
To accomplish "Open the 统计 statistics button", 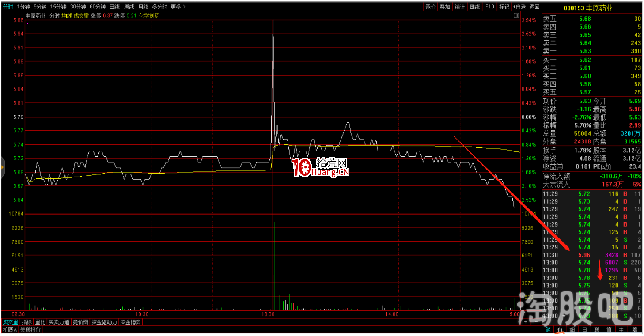I will coord(459,7).
